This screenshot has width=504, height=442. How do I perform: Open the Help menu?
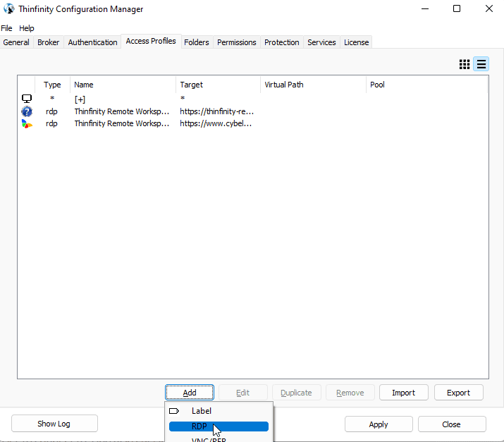[x=26, y=28]
